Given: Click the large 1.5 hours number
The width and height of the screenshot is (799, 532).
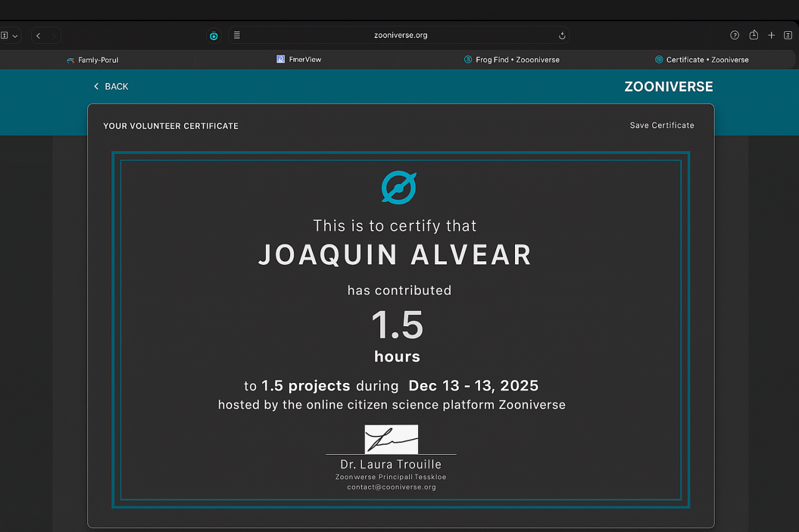Looking at the screenshot, I should pyautogui.click(x=398, y=325).
